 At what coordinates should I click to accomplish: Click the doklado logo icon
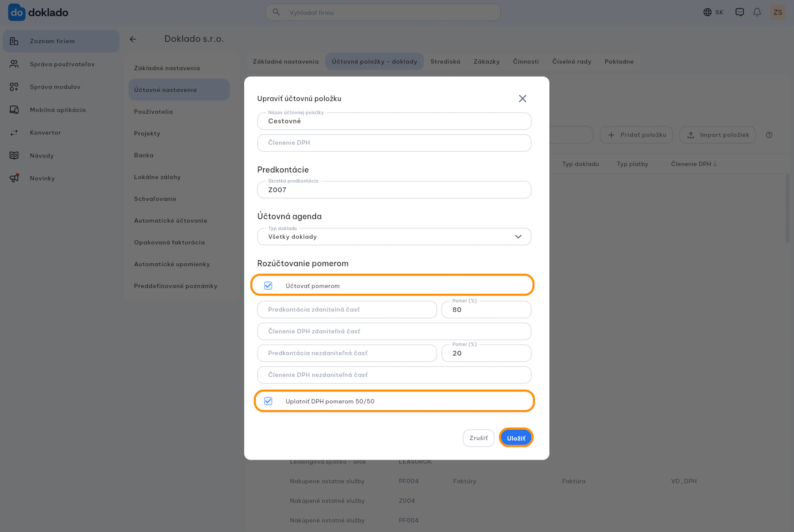[17, 13]
